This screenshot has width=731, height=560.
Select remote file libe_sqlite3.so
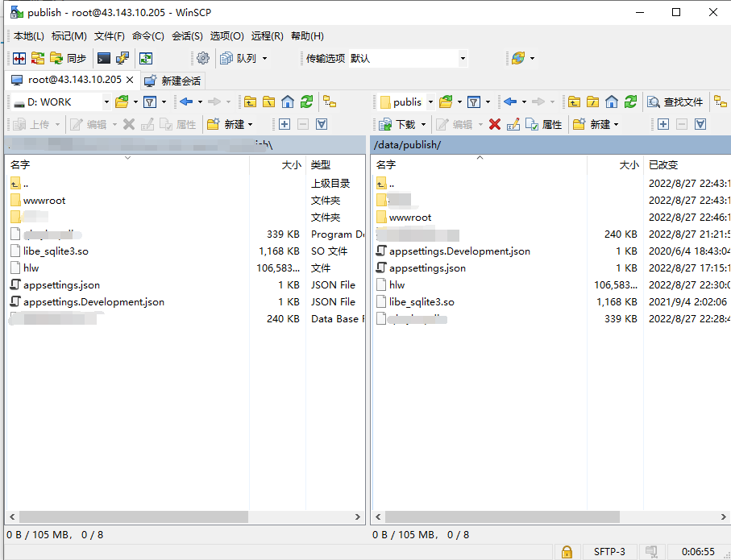pyautogui.click(x=422, y=302)
